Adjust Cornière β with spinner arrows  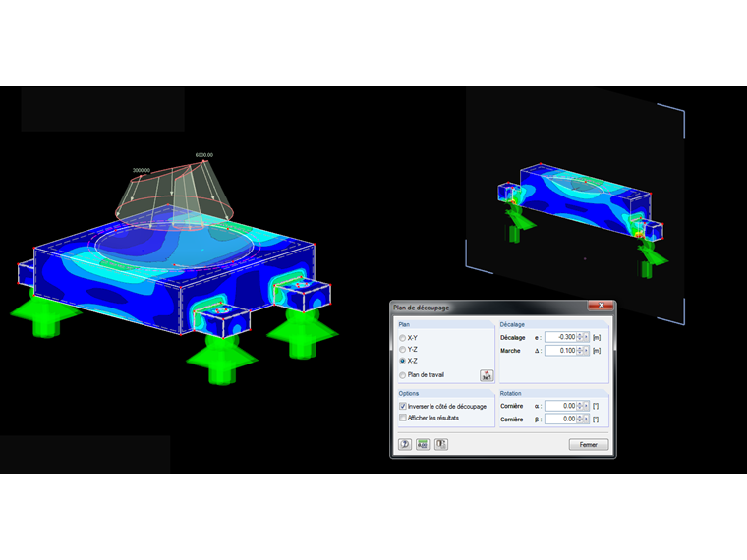[580, 420]
